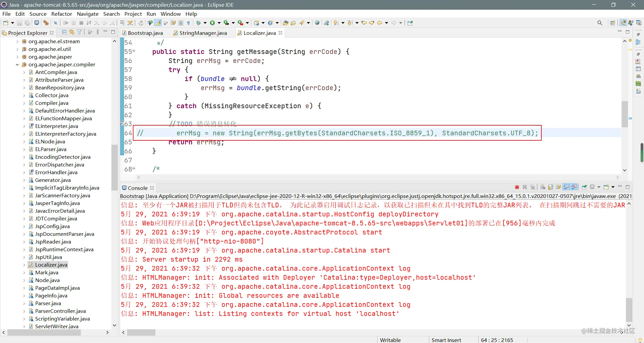Click the Console horizontal scrollbar thumb
Image resolution: width=644 pixels, height=343 pixels.
click(141, 333)
